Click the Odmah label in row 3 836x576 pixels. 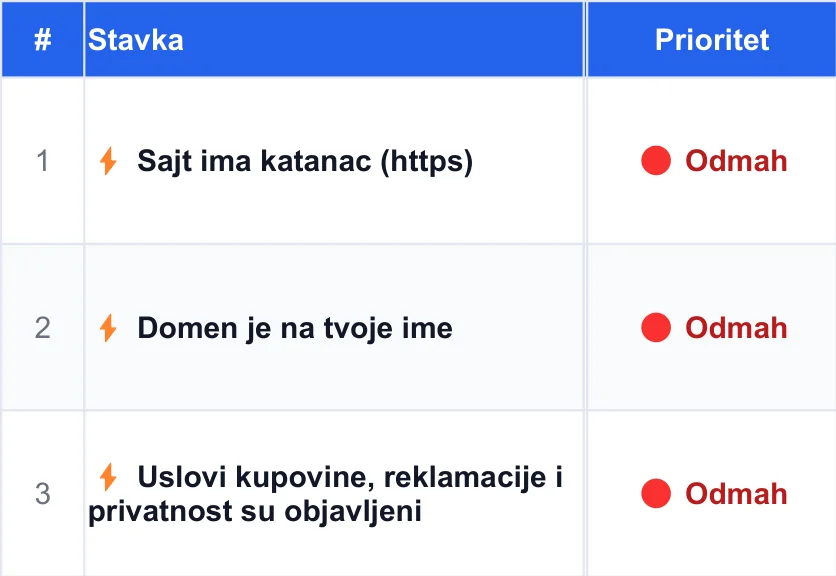[736, 494]
